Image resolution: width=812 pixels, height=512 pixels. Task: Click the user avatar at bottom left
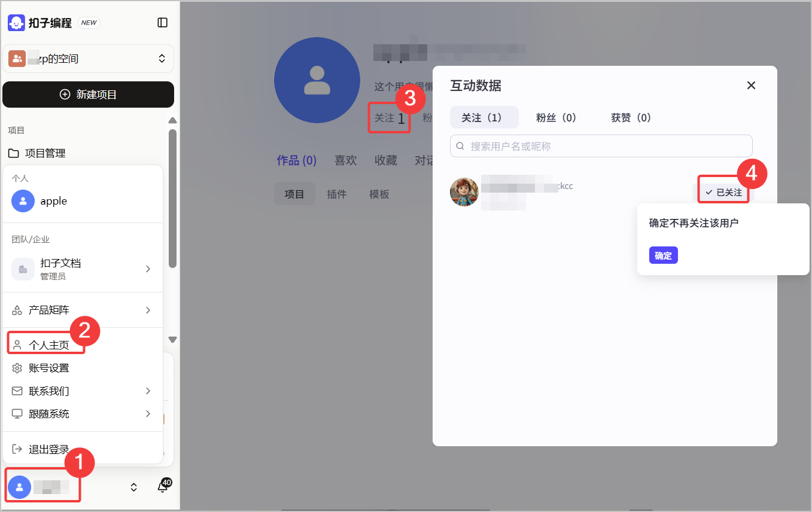[19, 487]
